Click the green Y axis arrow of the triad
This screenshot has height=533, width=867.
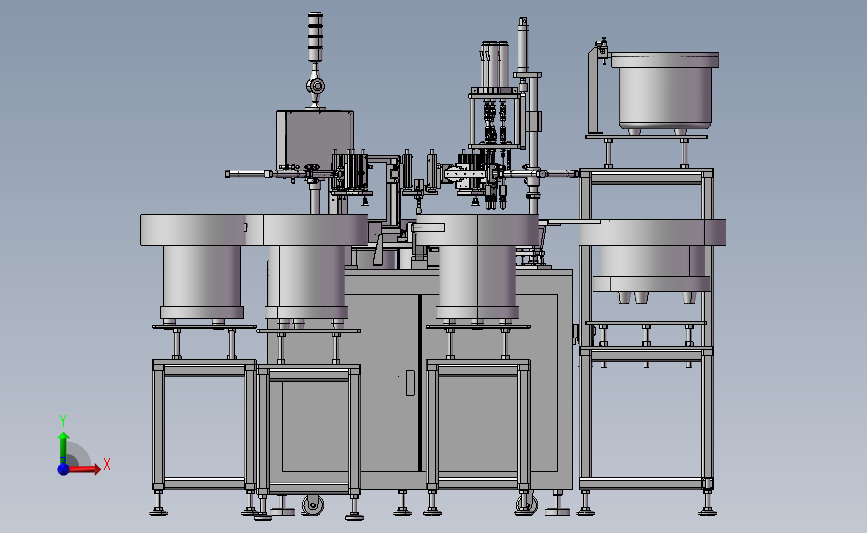pos(63,448)
